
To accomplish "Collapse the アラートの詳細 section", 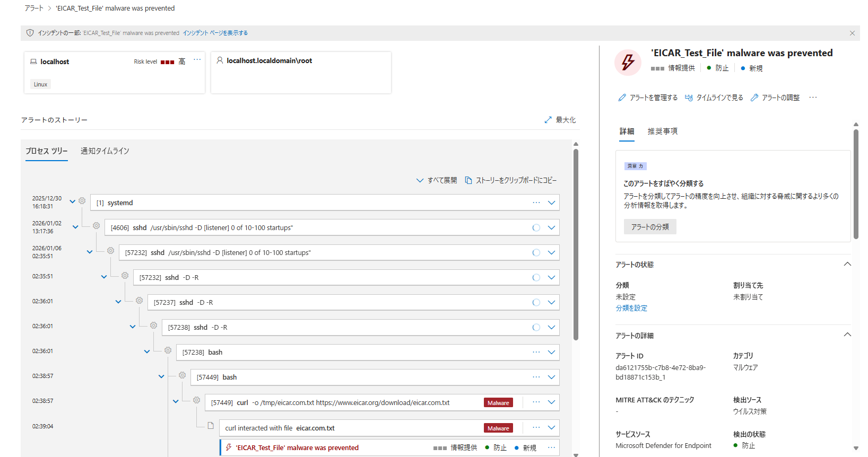I will pyautogui.click(x=847, y=335).
